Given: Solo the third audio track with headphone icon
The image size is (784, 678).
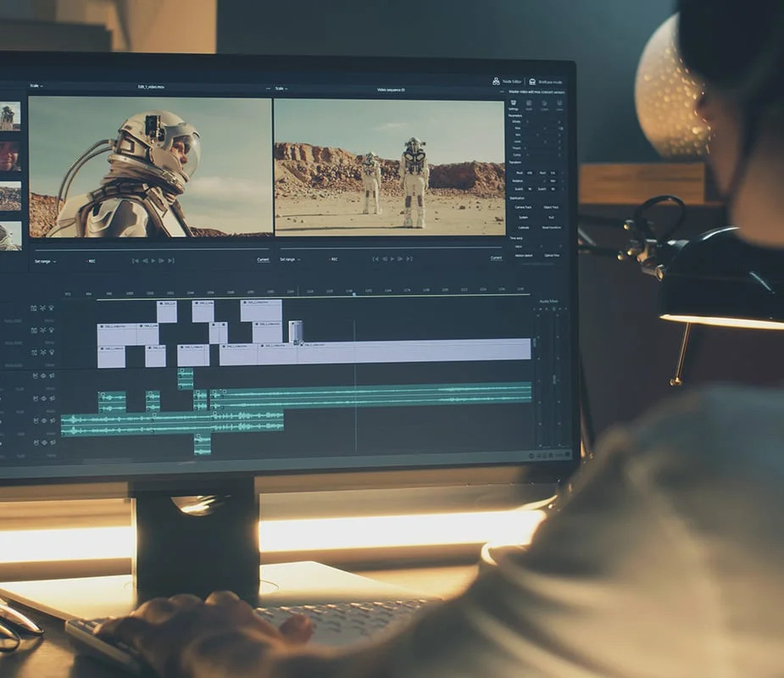Looking at the screenshot, I should click(36, 421).
